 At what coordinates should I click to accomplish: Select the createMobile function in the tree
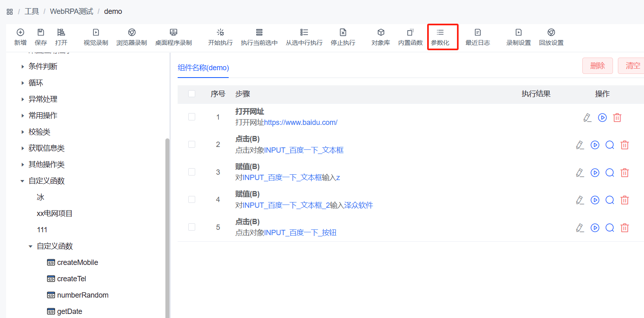point(77,262)
